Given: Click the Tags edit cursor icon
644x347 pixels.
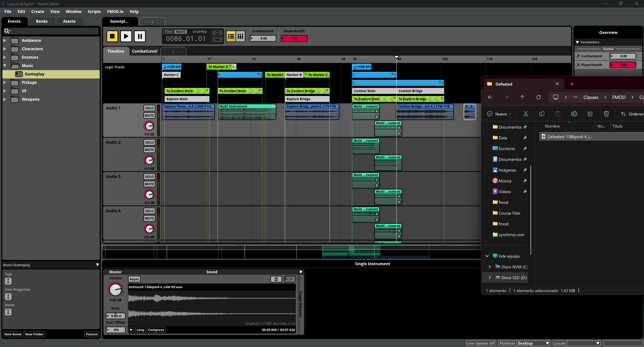Looking at the screenshot, I should (8, 281).
